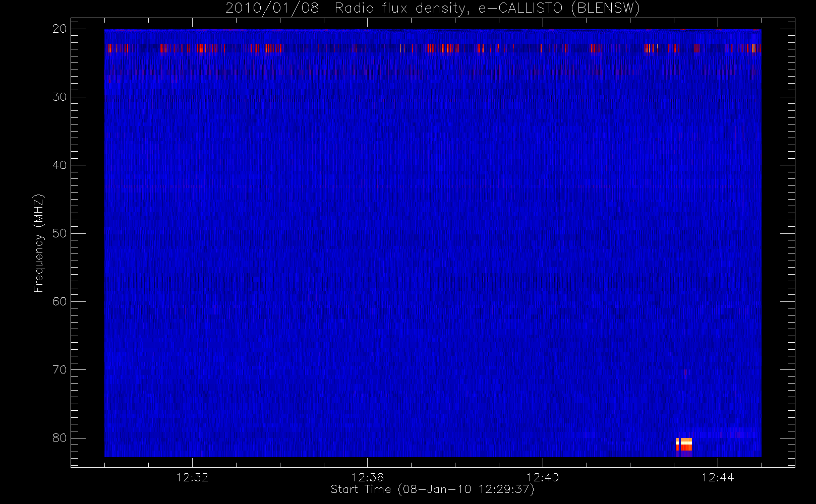The image size is (816, 504).
Task: Select the frequency tick label 80
Action: 60,437
